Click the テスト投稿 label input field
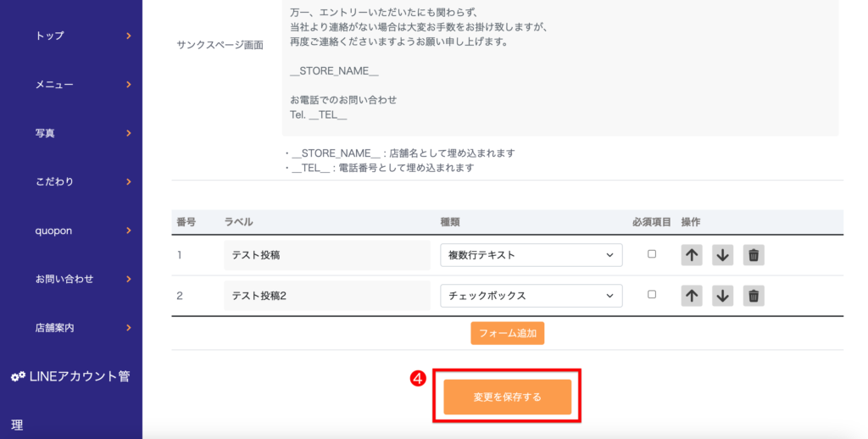The width and height of the screenshot is (868, 439). (x=326, y=255)
